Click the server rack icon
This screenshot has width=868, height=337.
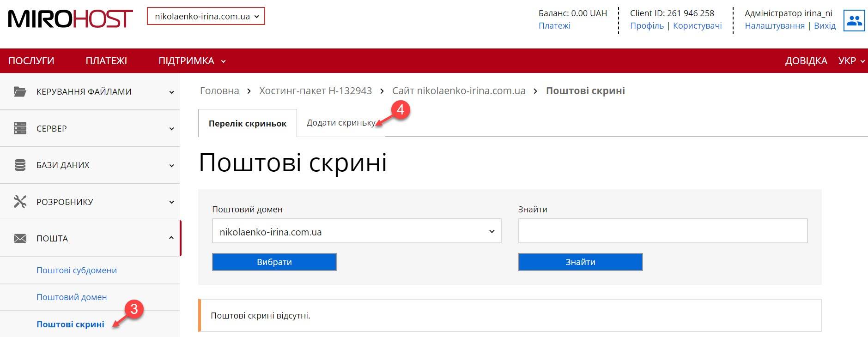(20, 128)
